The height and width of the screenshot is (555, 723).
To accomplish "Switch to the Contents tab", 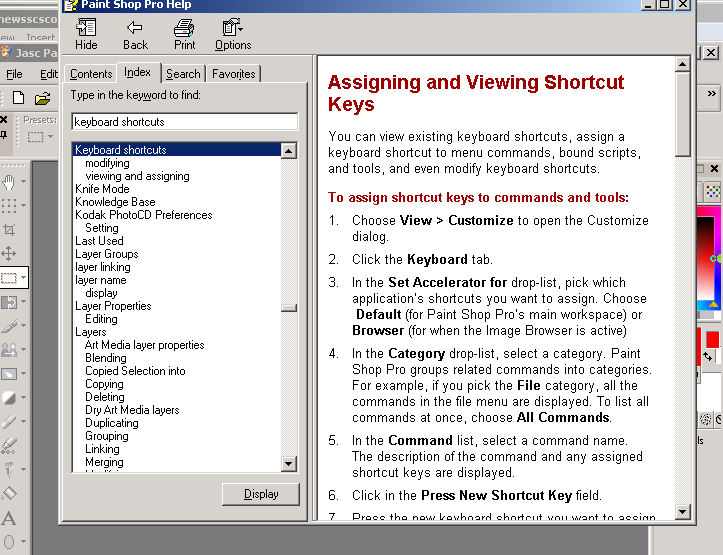I will [91, 74].
